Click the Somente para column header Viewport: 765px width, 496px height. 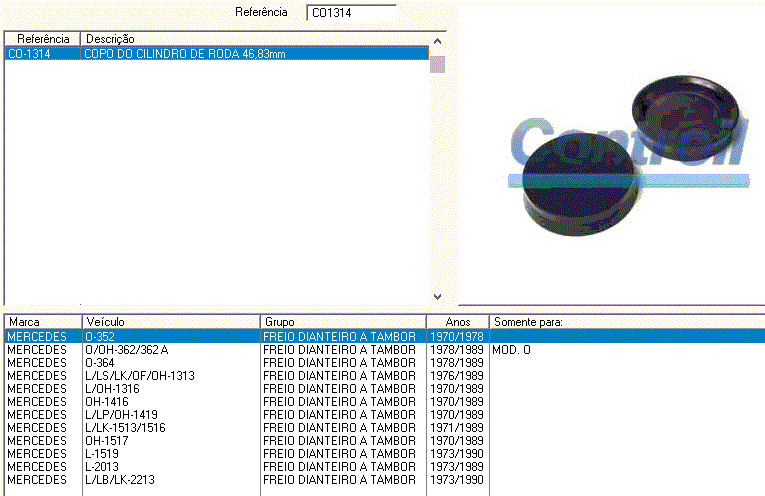click(x=625, y=322)
